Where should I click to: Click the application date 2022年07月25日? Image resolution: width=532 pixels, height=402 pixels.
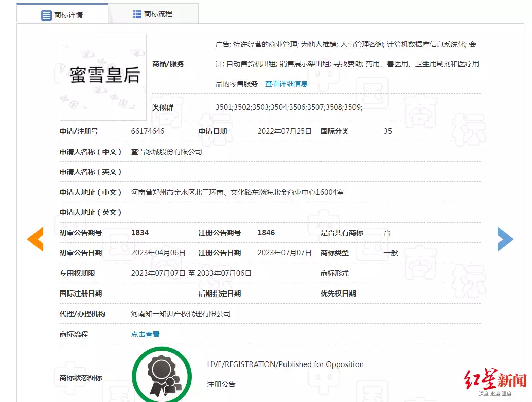285,131
